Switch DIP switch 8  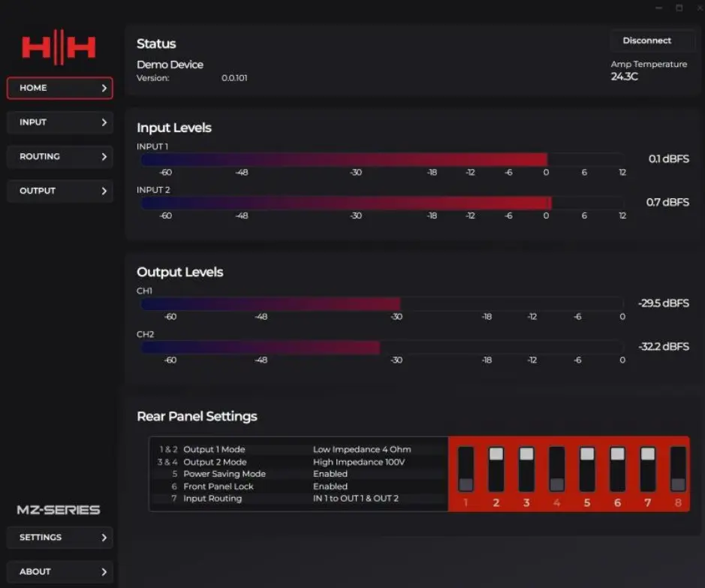(x=678, y=469)
